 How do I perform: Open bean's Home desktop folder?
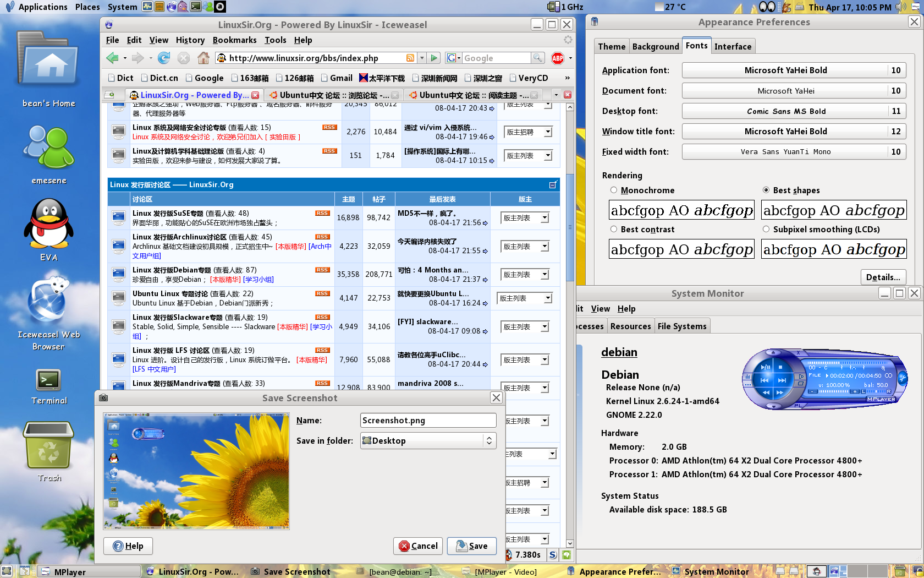(48, 68)
